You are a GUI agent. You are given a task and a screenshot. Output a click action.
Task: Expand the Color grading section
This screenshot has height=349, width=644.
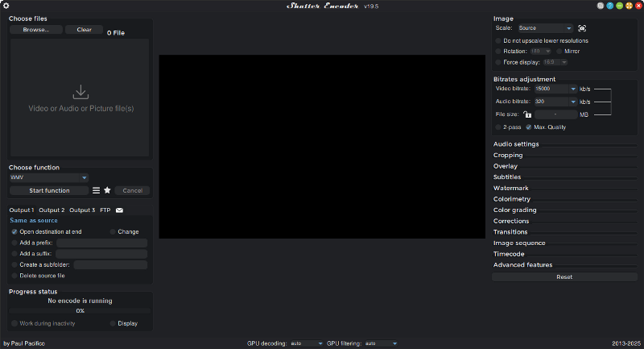pyautogui.click(x=515, y=210)
